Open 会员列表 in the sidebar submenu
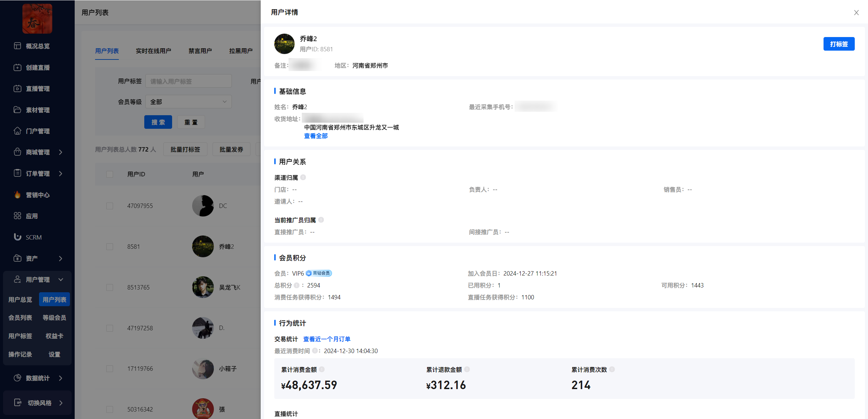868x419 pixels. click(20, 318)
